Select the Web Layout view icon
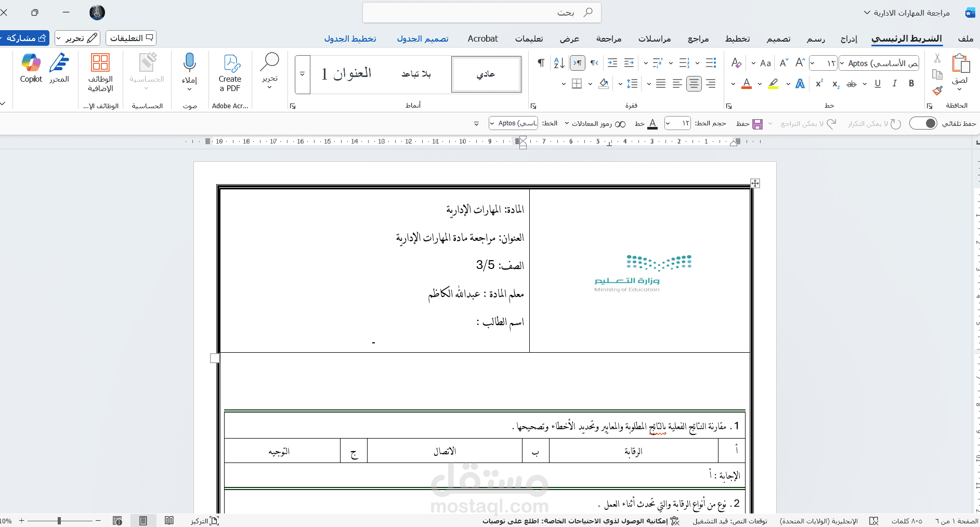Viewport: 980px width, 527px height. click(x=117, y=521)
